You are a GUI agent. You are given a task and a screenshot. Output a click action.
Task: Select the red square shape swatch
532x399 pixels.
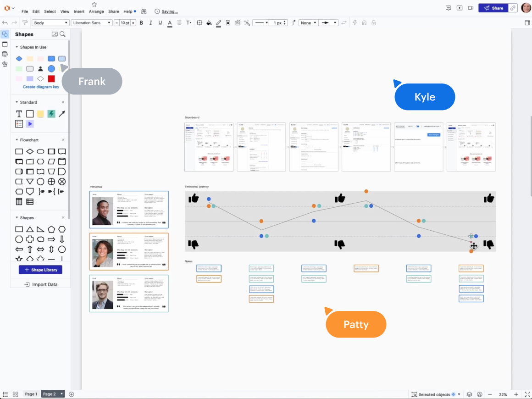(x=51, y=79)
